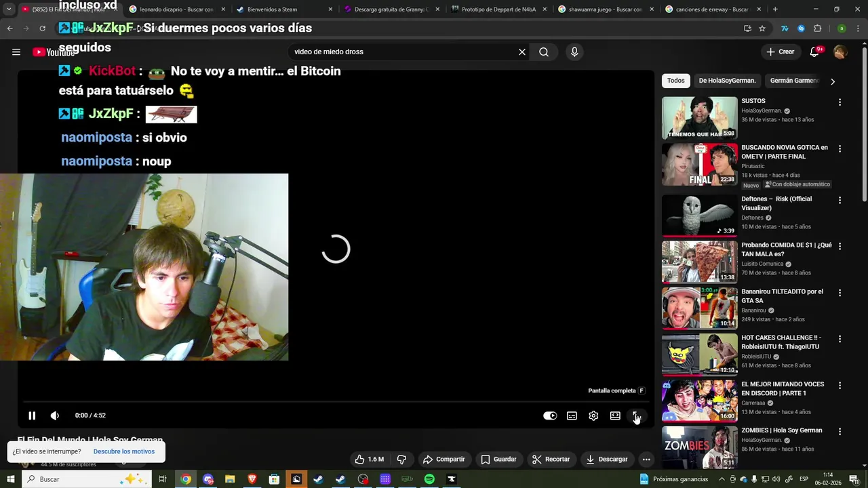Screen dimensions: 868x488
Task: Switch to canciones de erreway tab
Action: 712,9
